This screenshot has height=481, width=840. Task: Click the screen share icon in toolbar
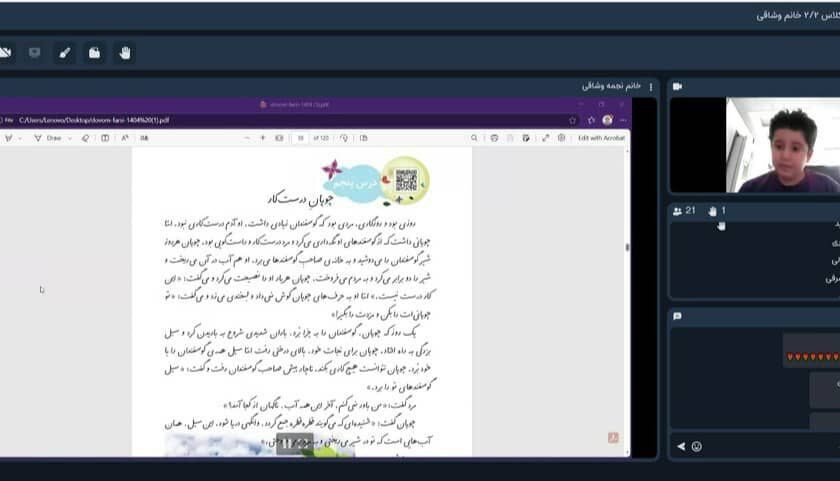pos(35,52)
